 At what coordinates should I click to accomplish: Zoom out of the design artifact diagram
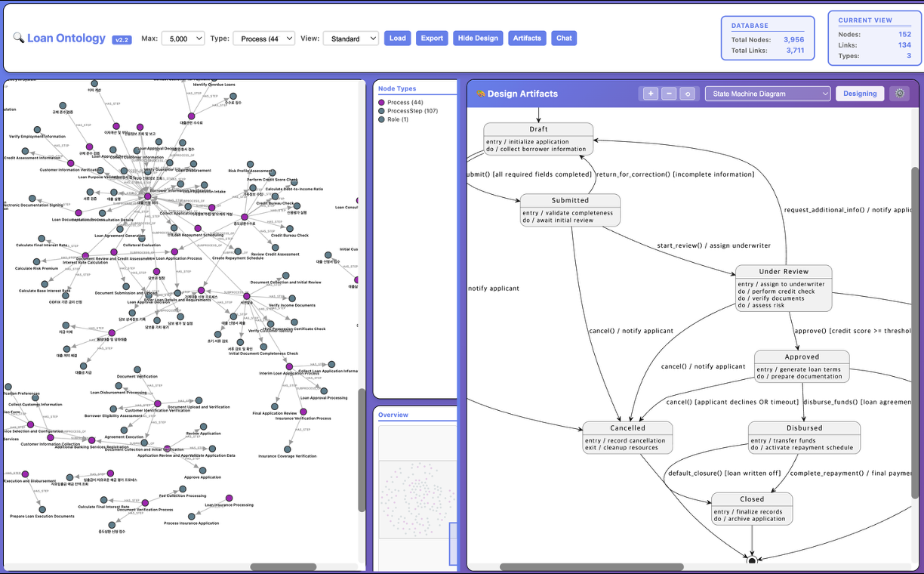(669, 94)
